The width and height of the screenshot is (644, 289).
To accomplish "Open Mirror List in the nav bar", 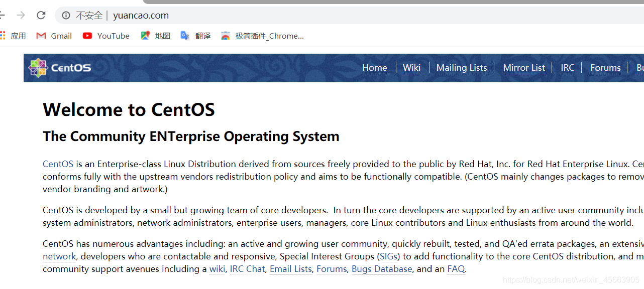I will 524,68.
